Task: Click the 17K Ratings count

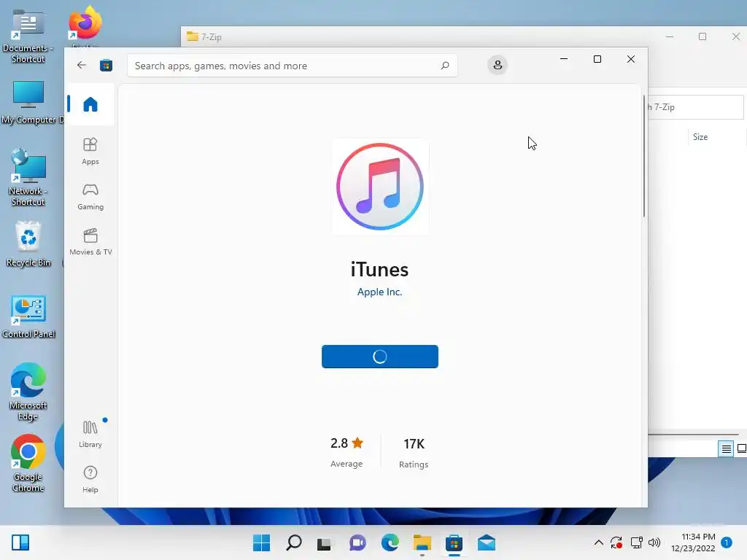Action: [x=414, y=452]
